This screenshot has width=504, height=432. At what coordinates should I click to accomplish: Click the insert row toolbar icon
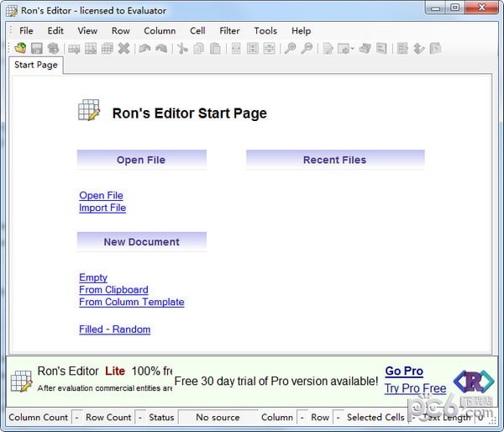click(74, 49)
